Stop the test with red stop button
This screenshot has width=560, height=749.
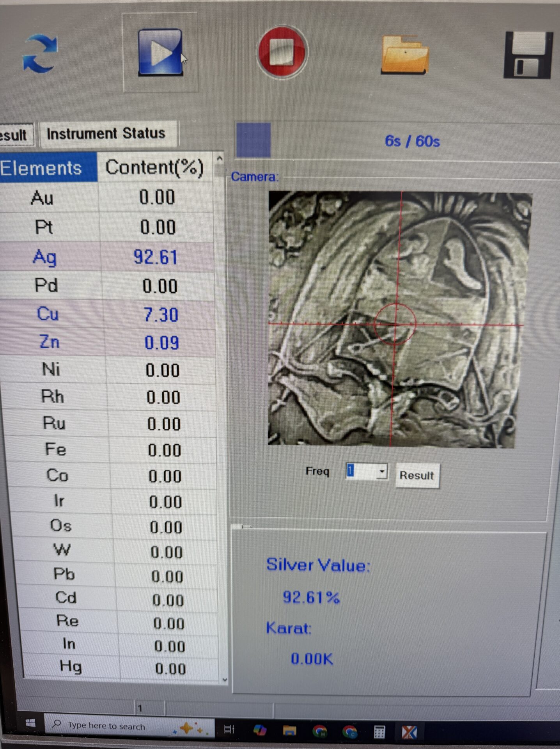point(282,52)
